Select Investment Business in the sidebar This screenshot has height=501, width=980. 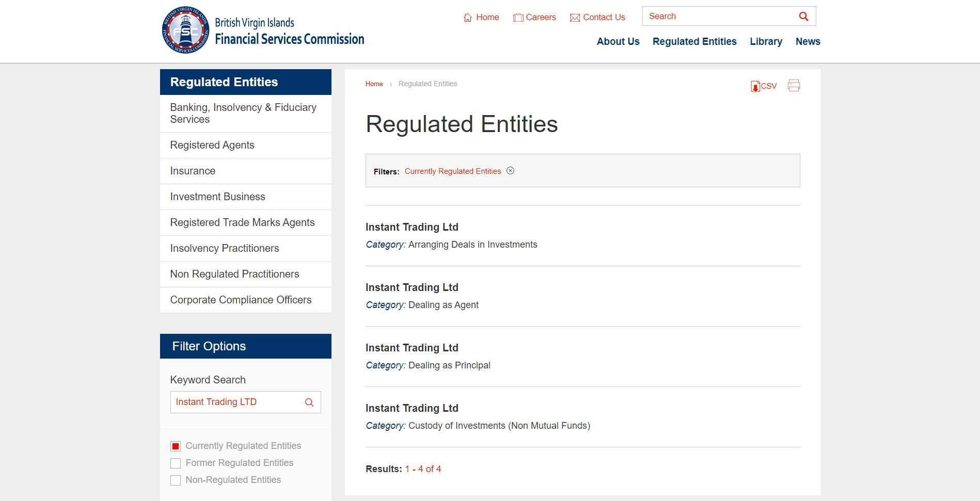tap(217, 197)
